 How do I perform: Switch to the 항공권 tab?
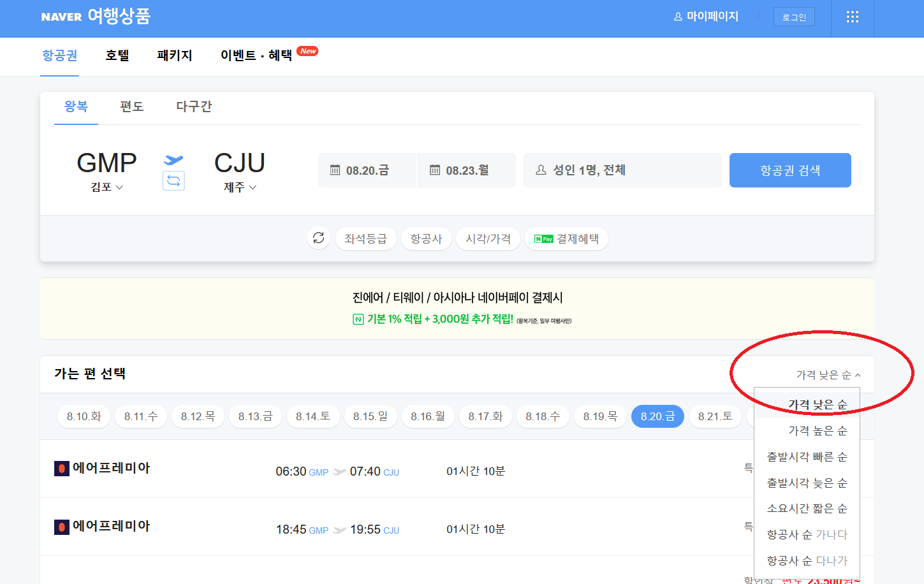(60, 55)
